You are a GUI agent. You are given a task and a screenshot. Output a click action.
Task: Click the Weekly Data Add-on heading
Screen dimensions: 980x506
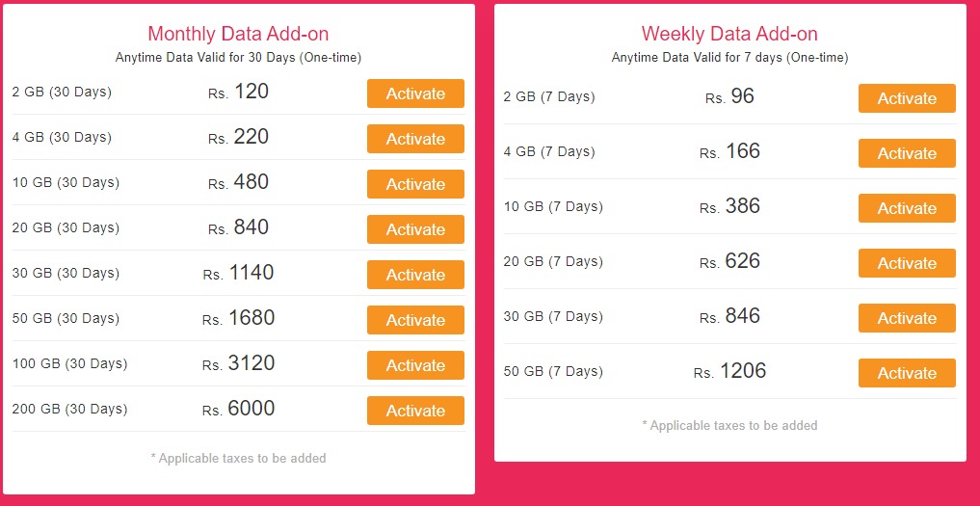click(x=729, y=33)
